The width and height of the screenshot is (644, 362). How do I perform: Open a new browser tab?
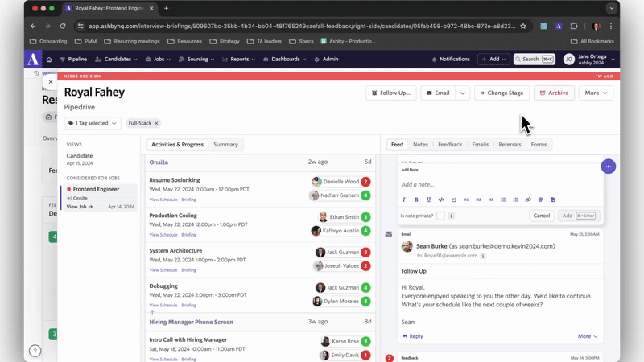[x=166, y=8]
